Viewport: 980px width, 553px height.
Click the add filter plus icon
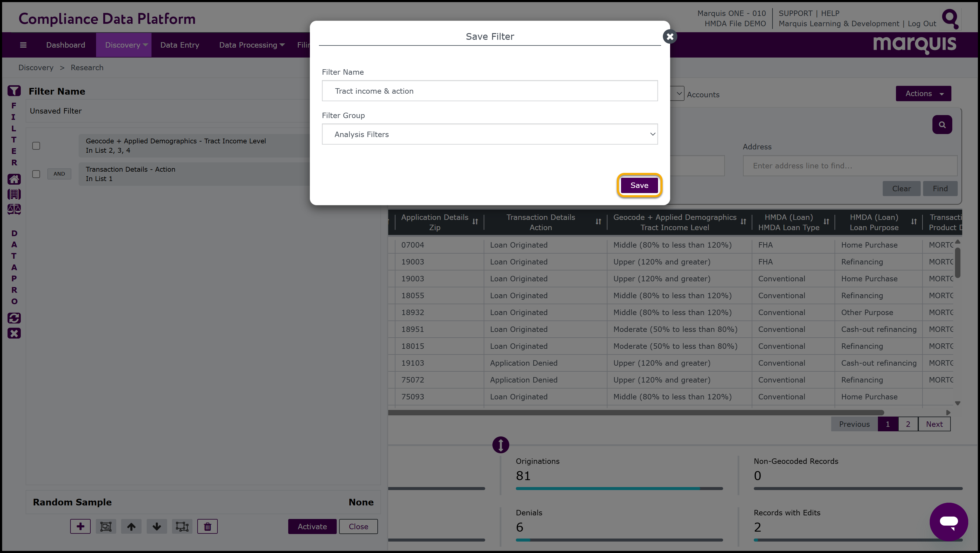point(80,526)
